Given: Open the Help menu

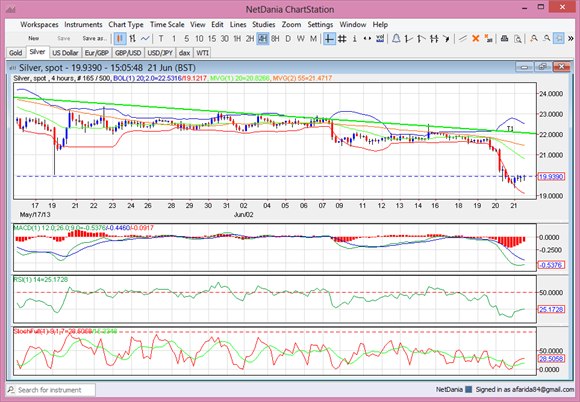Looking at the screenshot, I should [x=380, y=25].
